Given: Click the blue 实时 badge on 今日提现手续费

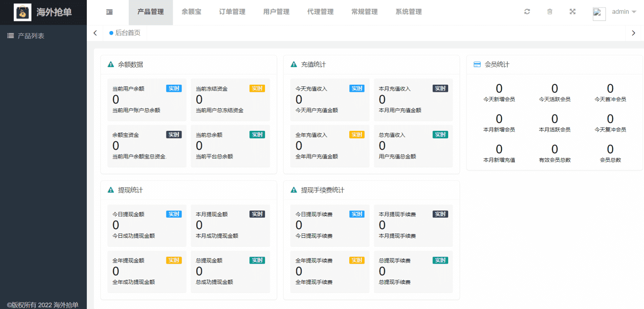Looking at the screenshot, I should 357,214.
